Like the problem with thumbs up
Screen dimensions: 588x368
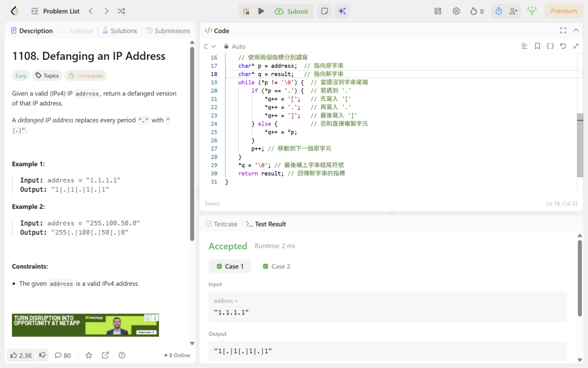coord(21,355)
